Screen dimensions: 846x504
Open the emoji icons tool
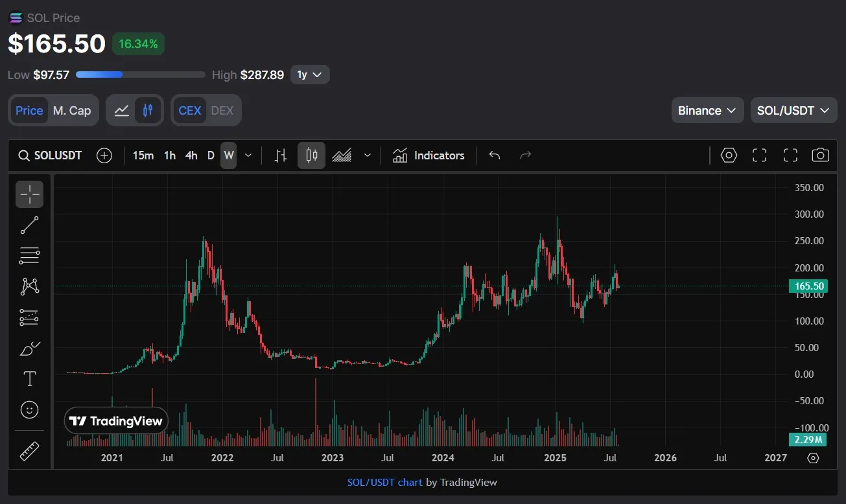29,409
